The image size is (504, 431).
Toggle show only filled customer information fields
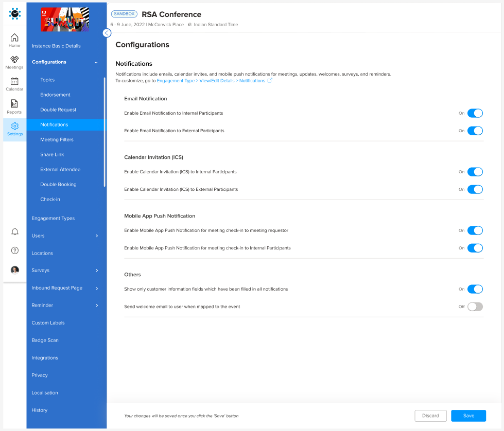[475, 289]
